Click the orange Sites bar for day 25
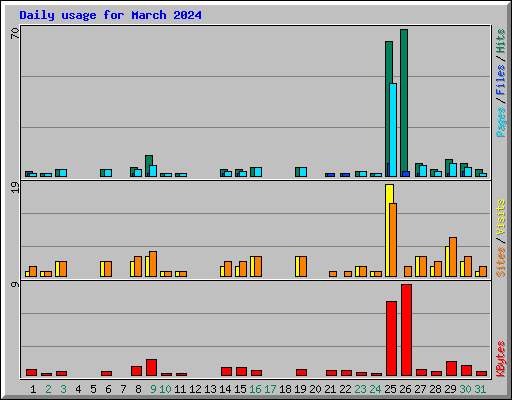This screenshot has height=400, width=512. point(393,240)
